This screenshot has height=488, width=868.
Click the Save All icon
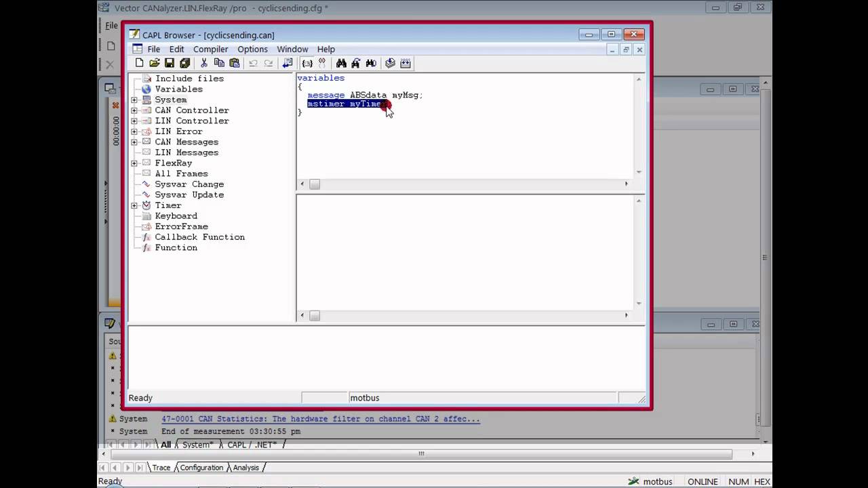pyautogui.click(x=184, y=63)
